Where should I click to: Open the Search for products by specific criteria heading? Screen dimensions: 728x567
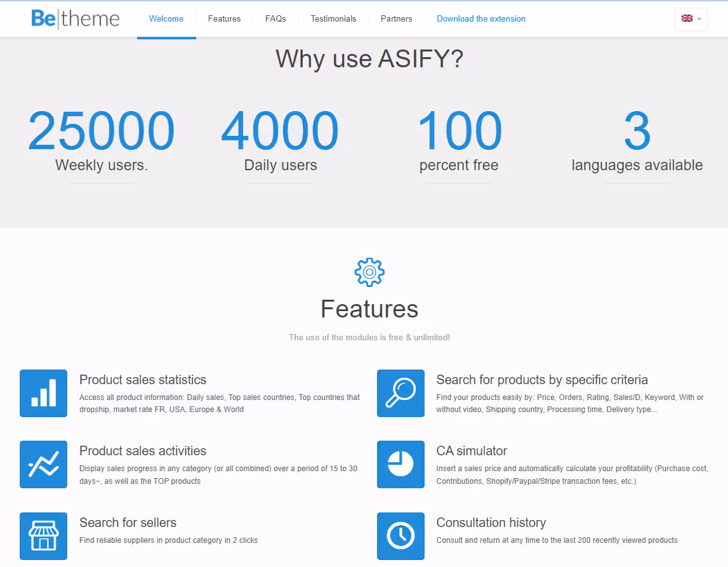pyautogui.click(x=542, y=380)
